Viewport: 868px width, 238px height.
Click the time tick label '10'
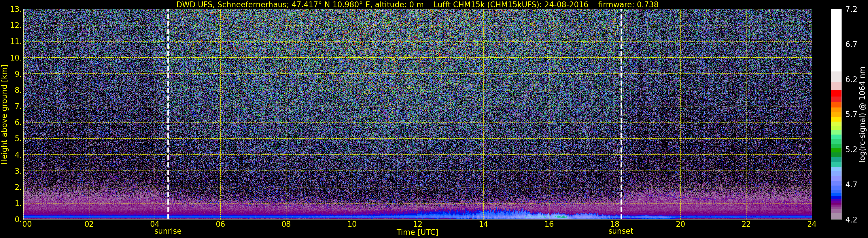[352, 224]
